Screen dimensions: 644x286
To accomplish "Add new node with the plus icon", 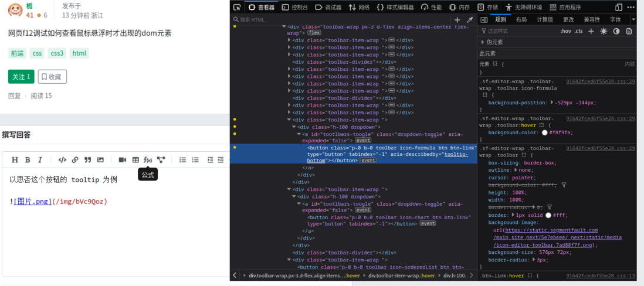I will pyautogui.click(x=457, y=20).
